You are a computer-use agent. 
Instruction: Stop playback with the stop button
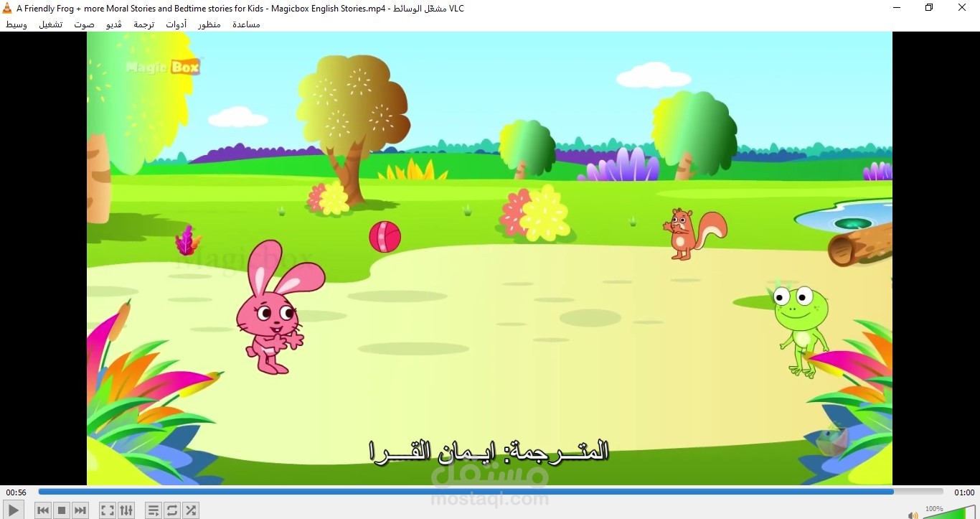[62, 510]
